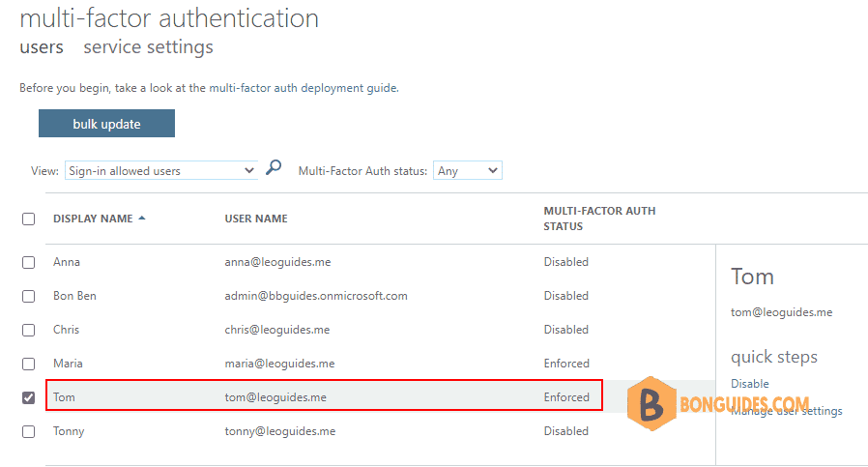
Task: Select the Tonny display name cell
Action: pyautogui.click(x=69, y=431)
